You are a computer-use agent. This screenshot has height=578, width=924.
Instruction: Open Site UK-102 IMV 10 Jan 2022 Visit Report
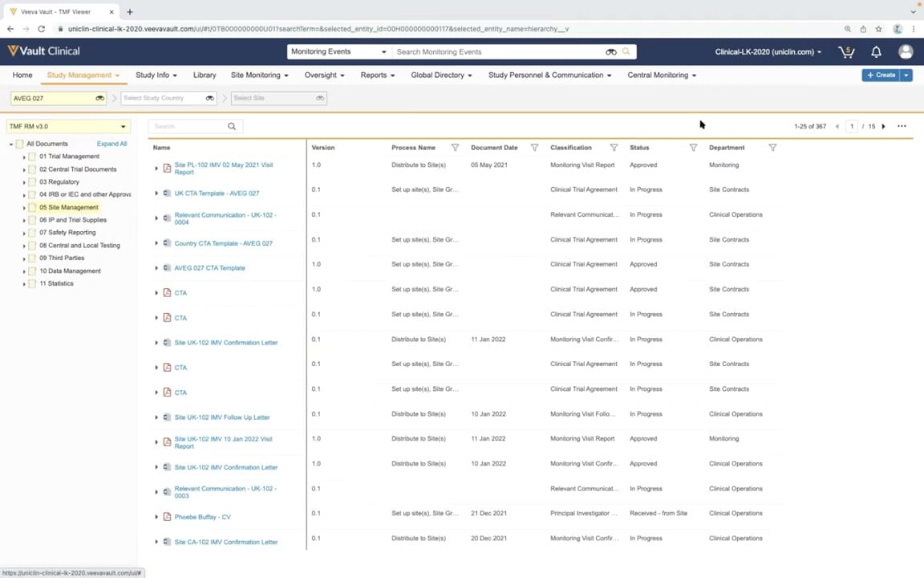click(223, 442)
